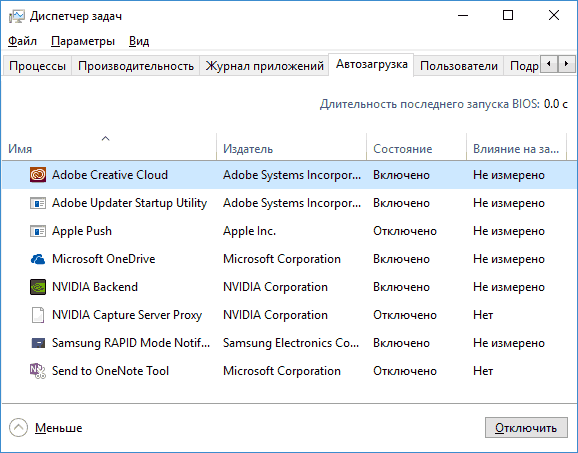Click Microsoft Corporation publisher of OneDrive
The height and width of the screenshot is (453, 578).
click(282, 259)
